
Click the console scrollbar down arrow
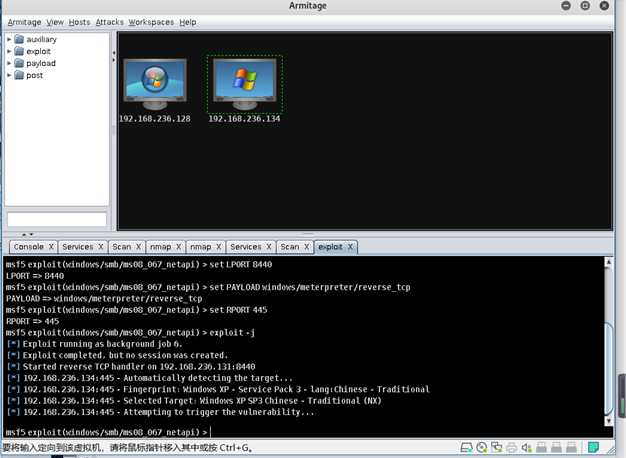click(608, 420)
